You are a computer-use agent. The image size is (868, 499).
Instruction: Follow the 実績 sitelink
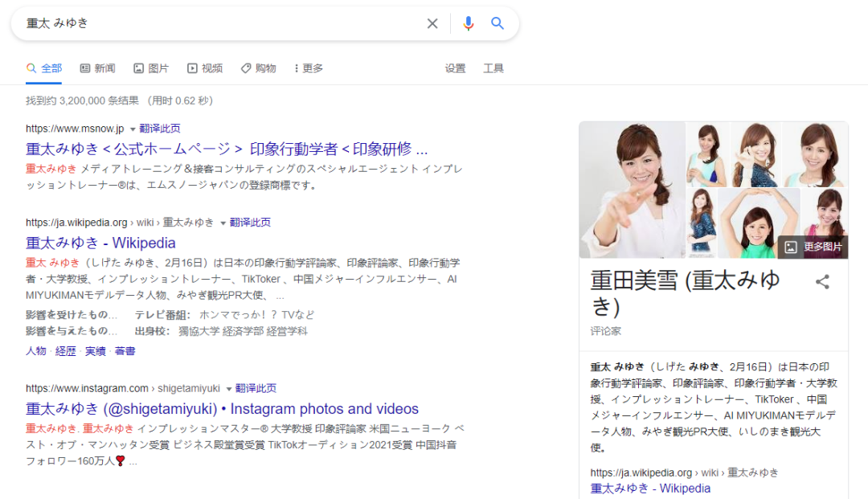pos(95,350)
